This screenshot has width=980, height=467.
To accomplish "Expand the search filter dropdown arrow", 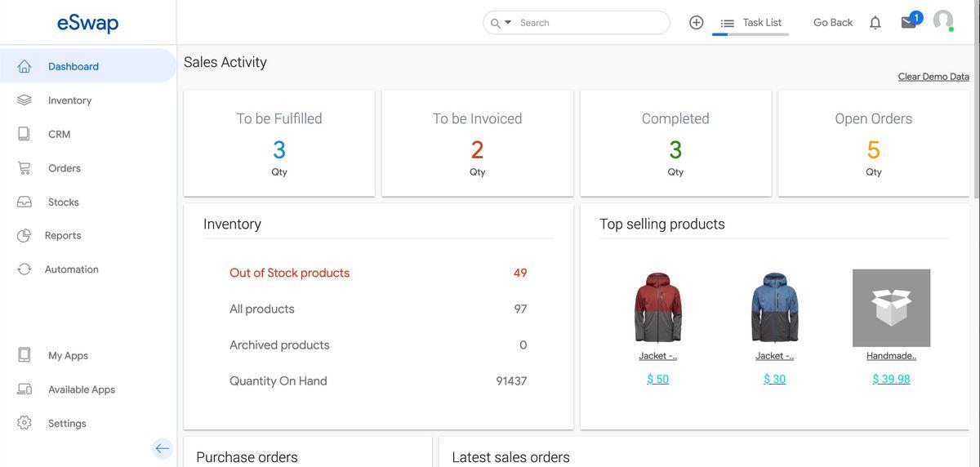I will [x=508, y=22].
